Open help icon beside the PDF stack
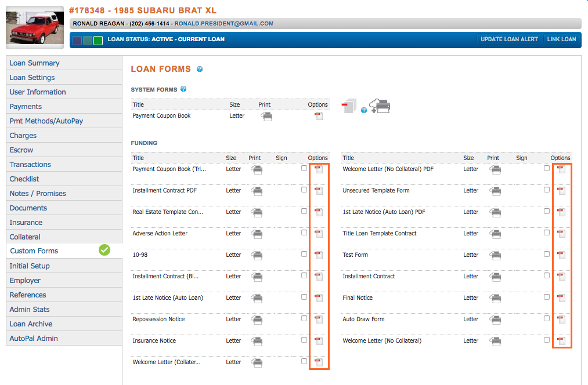Image resolution: width=588 pixels, height=385 pixels. [x=364, y=111]
